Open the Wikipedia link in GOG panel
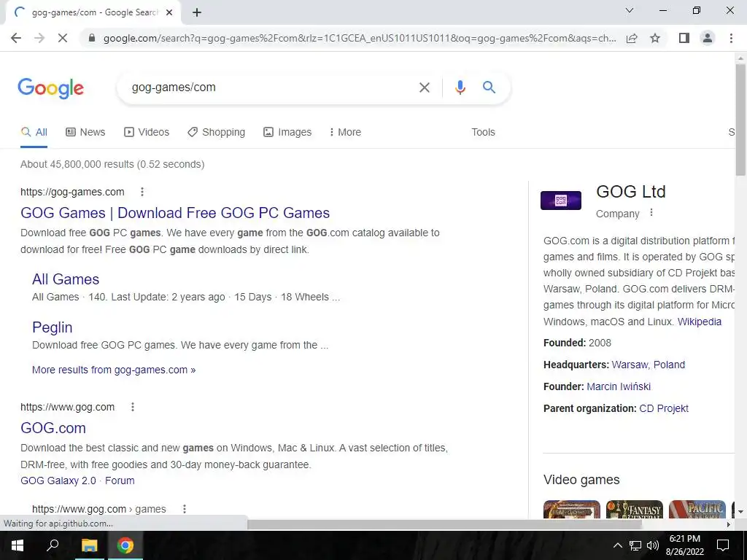747x560 pixels. point(700,322)
